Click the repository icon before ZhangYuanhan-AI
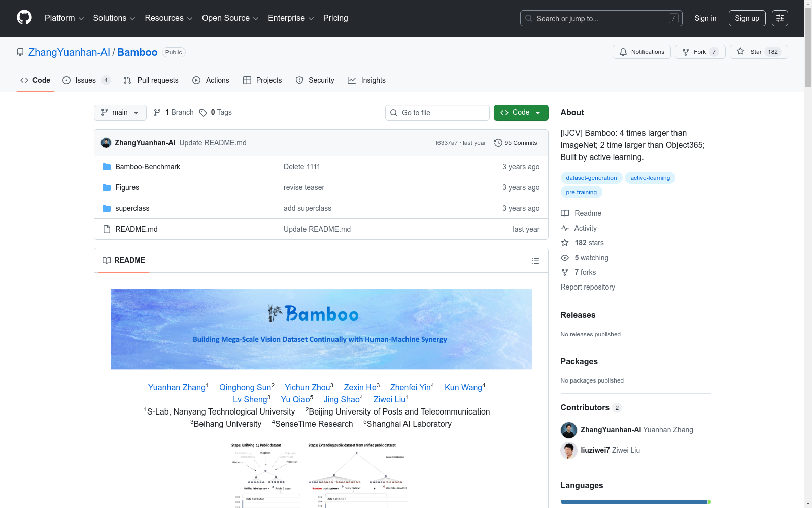 20,52
